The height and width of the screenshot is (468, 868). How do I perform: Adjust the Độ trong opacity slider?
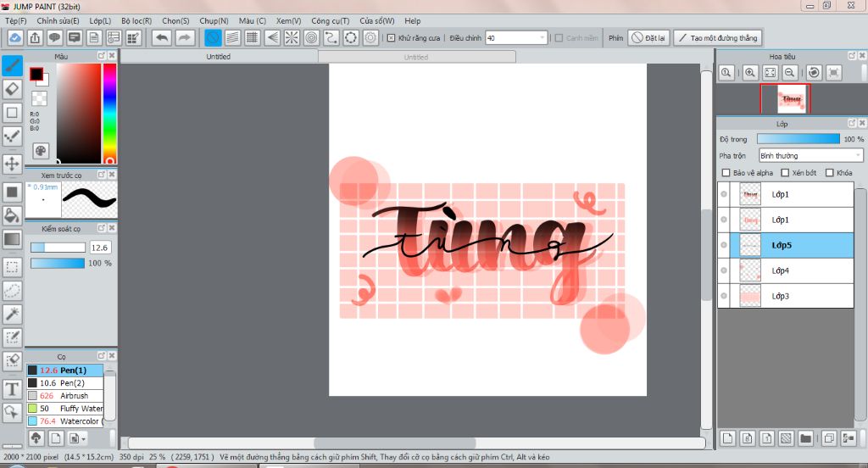click(798, 139)
